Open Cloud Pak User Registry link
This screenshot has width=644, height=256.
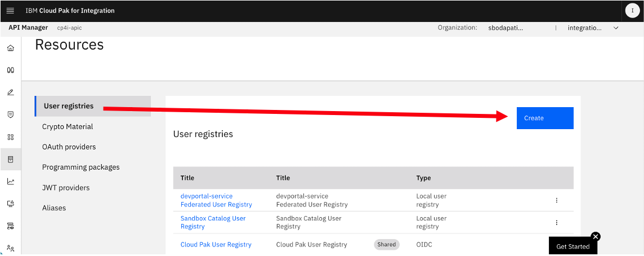click(216, 245)
